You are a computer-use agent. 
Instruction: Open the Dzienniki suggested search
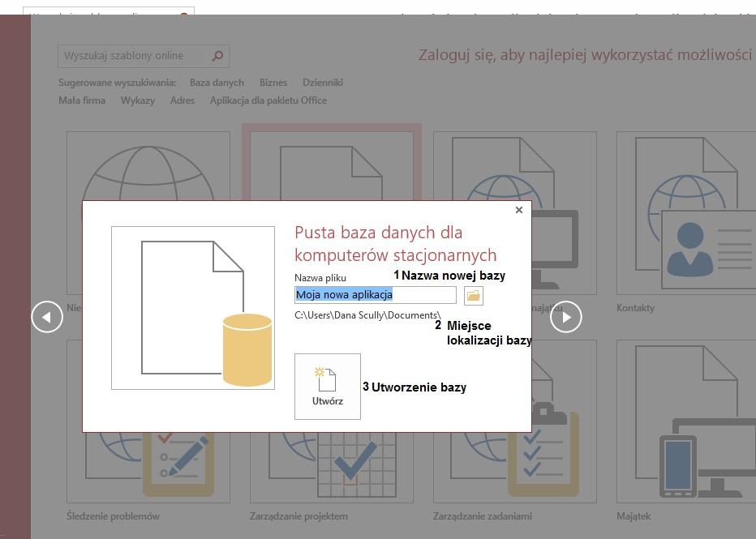(323, 83)
